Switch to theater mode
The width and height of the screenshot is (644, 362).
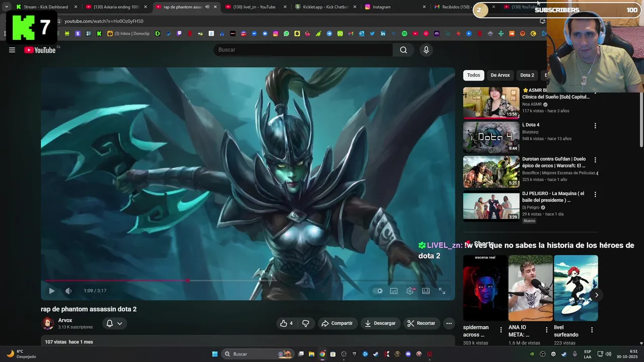[x=426, y=291]
